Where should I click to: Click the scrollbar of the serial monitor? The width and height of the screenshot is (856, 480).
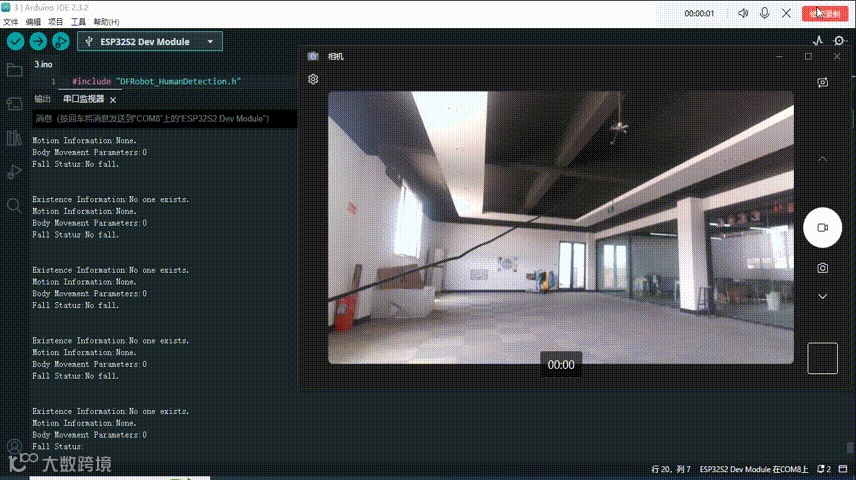click(x=850, y=448)
